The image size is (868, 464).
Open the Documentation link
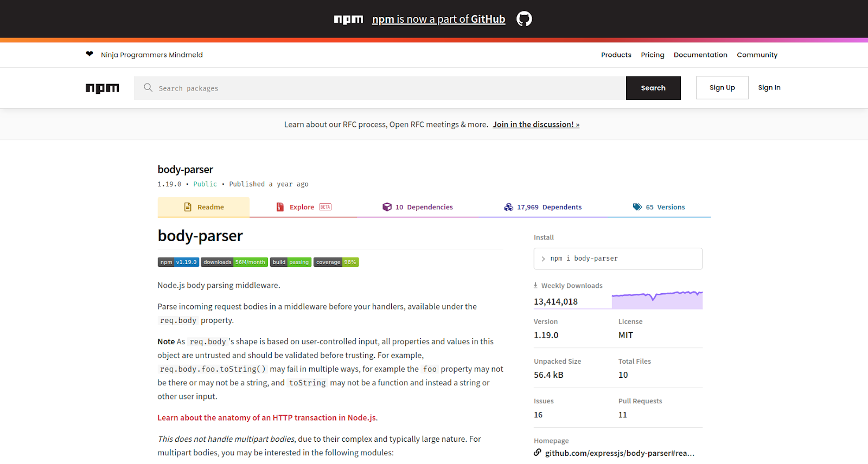point(700,55)
